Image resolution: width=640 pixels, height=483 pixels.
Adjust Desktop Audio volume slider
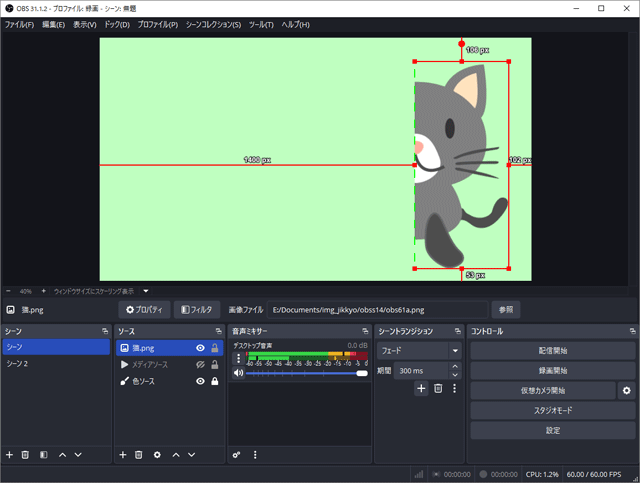tap(307, 373)
